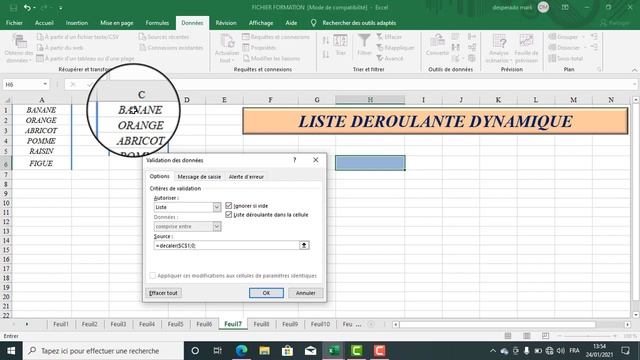Image resolution: width=640 pixels, height=360 pixels.
Task: Check Appliquer ces modifications aux cellules checkbox
Action: (153, 276)
